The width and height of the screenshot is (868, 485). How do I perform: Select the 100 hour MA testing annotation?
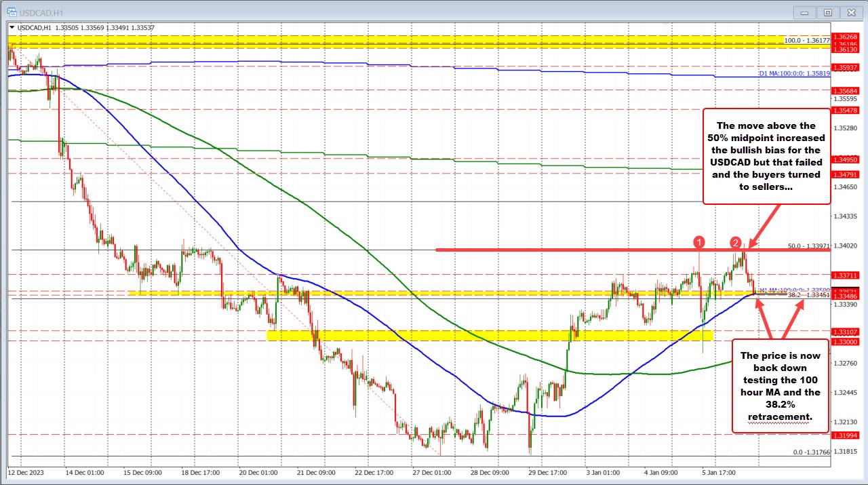pos(780,386)
